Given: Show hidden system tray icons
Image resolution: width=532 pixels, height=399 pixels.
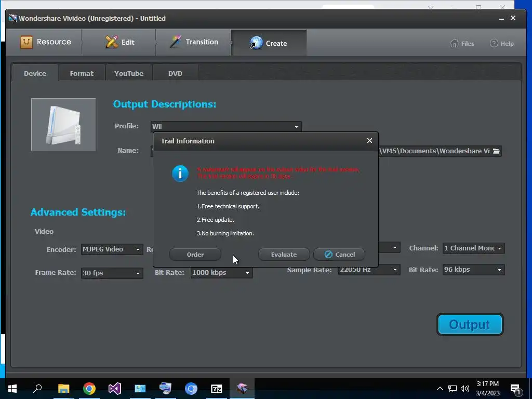Looking at the screenshot, I should [440, 389].
